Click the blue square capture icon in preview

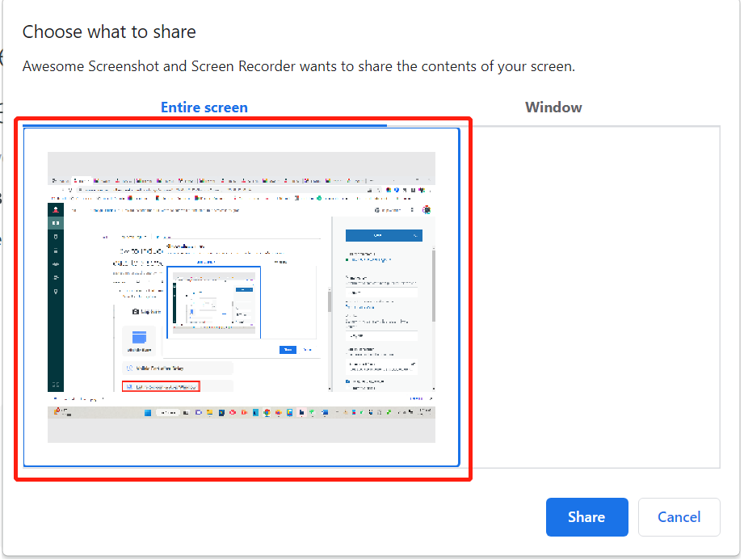tap(138, 338)
